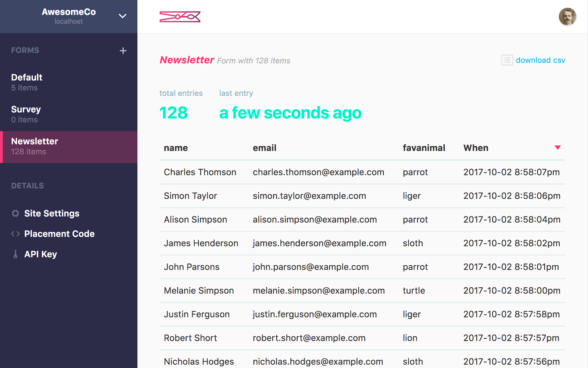This screenshot has height=368, width=588.
Task: Click justin.ferguson@example.com email
Action: [x=315, y=314]
